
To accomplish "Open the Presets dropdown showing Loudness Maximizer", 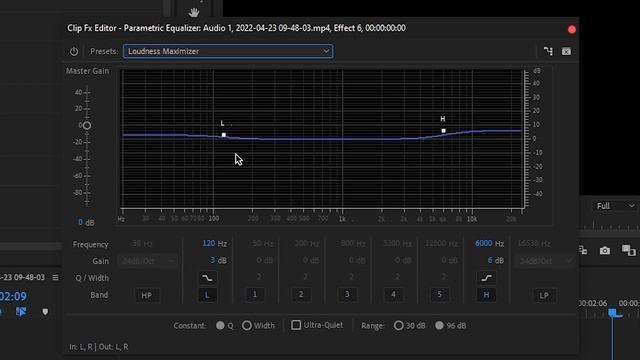I will click(x=228, y=51).
